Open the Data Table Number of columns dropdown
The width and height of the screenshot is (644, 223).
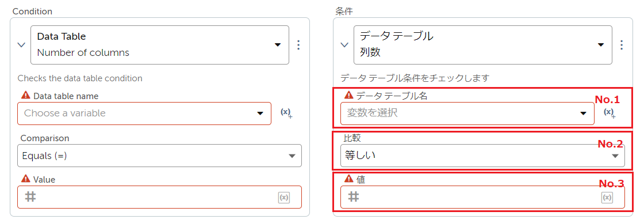click(160, 45)
